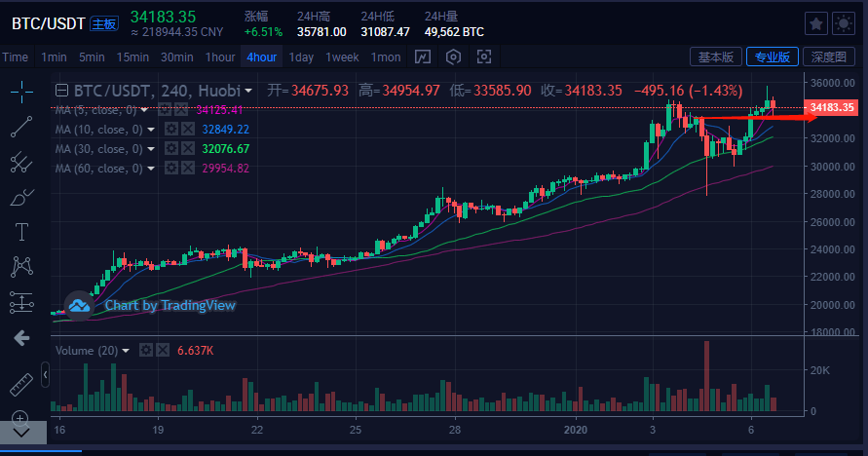The height and width of the screenshot is (456, 868).
Task: Click 24H low value 31087.47
Action: 385,32
